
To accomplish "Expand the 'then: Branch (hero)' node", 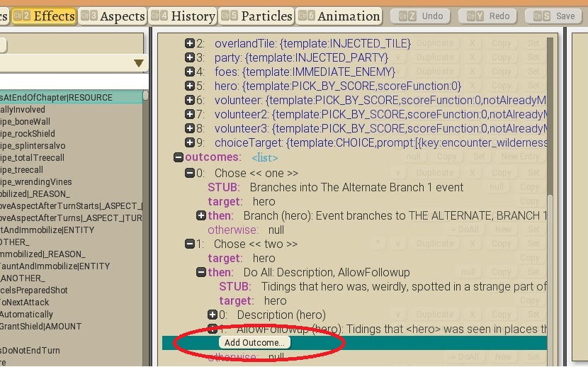I will point(201,215).
